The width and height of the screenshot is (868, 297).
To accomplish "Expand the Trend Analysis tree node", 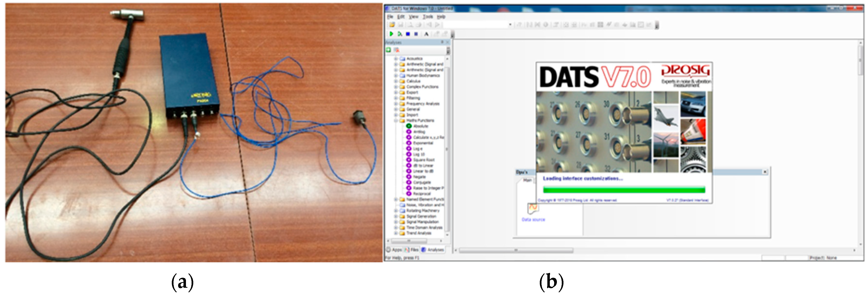I will 396,233.
